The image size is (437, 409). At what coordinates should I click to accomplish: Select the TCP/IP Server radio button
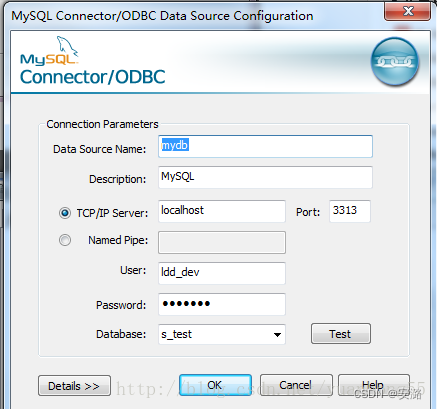point(65,213)
